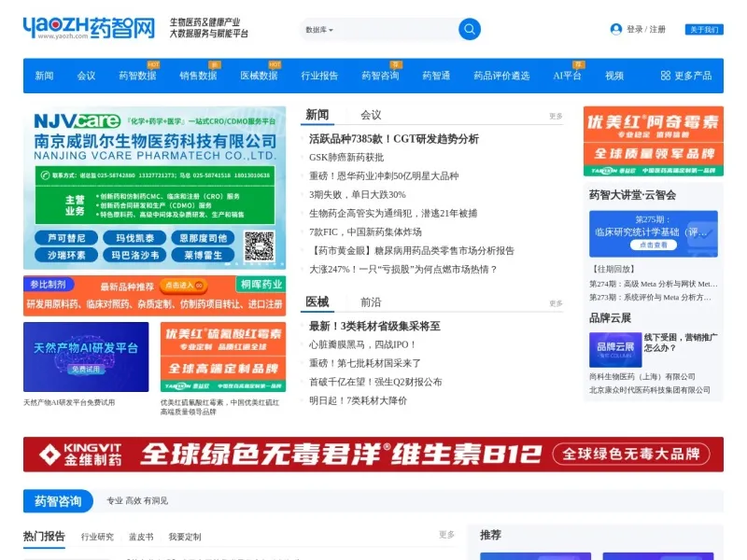Click the 优美红硫氰酸红霉素 ad thumbnail
Viewport: 747px width, 560px height.
tap(223, 357)
